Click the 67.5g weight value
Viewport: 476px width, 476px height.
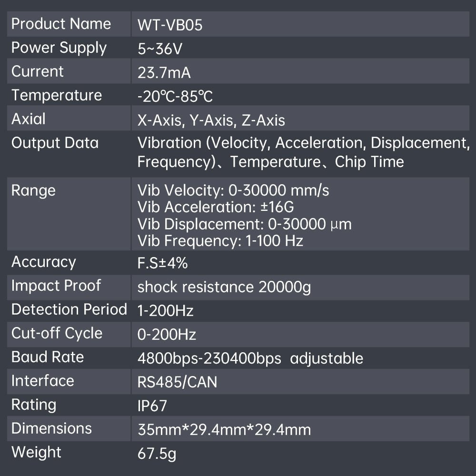(x=157, y=454)
